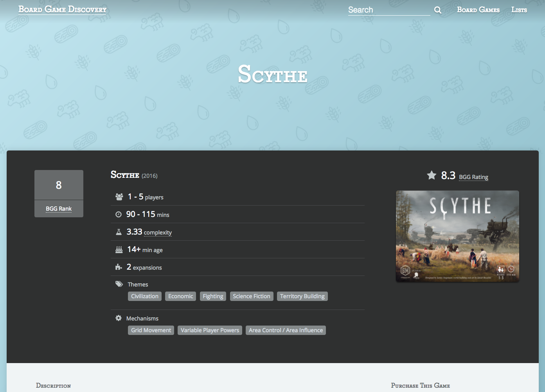Click the tags icon beside Themes
The image size is (545, 392).
pyautogui.click(x=119, y=284)
